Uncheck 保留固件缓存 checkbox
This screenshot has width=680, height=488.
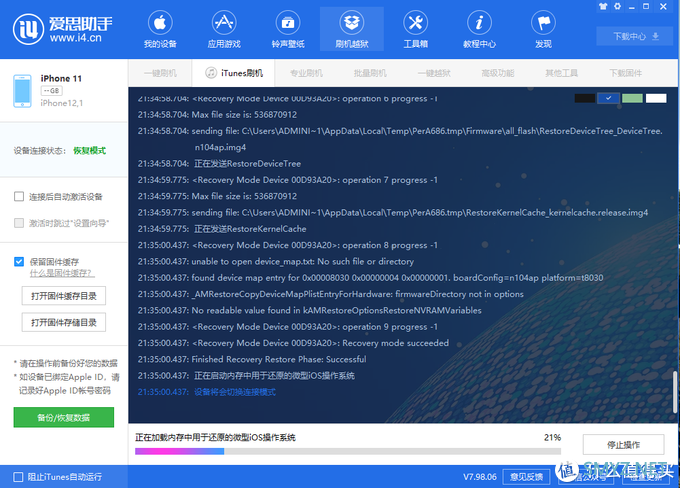19,262
